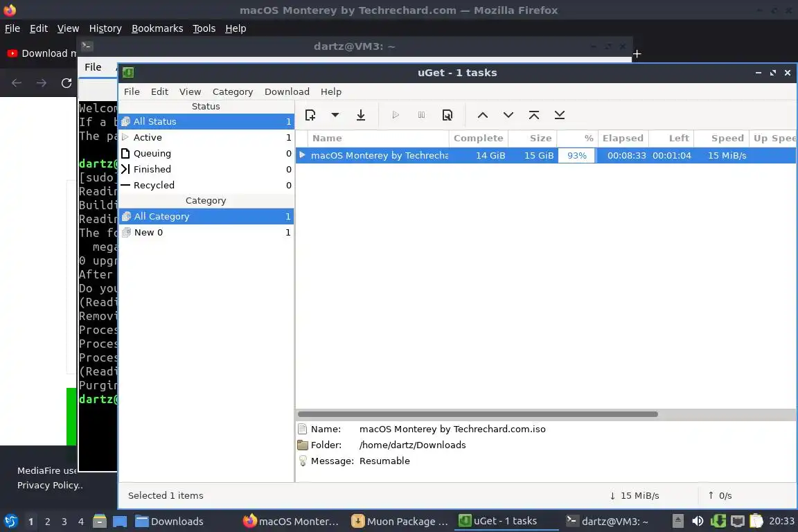Image resolution: width=798 pixels, height=532 pixels.
Task: Click the download file name in details pane
Action: pyautogui.click(x=452, y=429)
